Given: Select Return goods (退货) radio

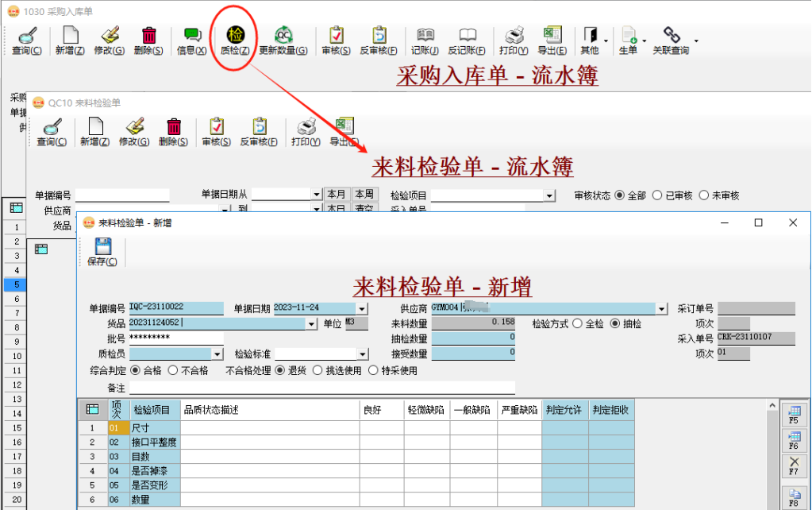Looking at the screenshot, I should [x=279, y=370].
